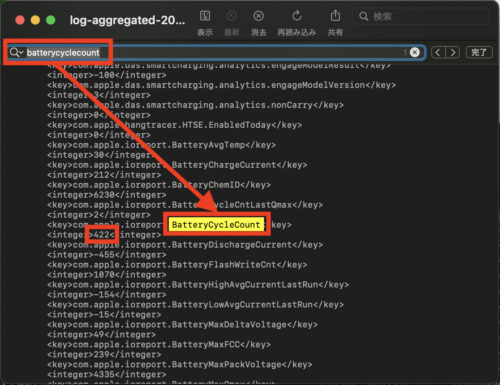Click the BatteryChemID key line
Viewport: 500px width, 385px height.
[159, 185]
